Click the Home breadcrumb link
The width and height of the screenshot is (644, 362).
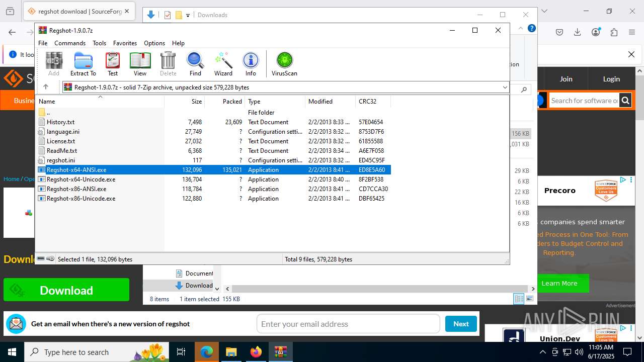(12, 179)
